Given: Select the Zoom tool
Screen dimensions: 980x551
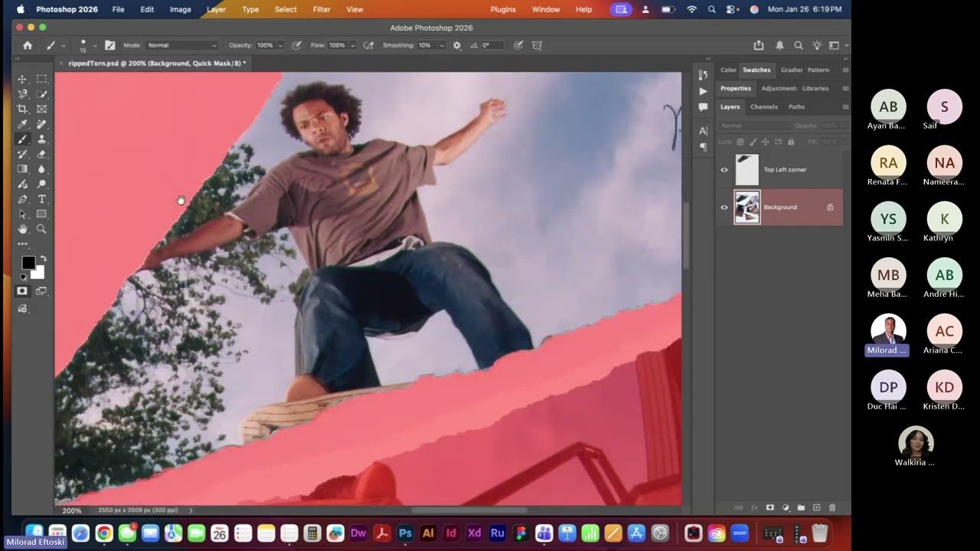Looking at the screenshot, I should pyautogui.click(x=41, y=229).
